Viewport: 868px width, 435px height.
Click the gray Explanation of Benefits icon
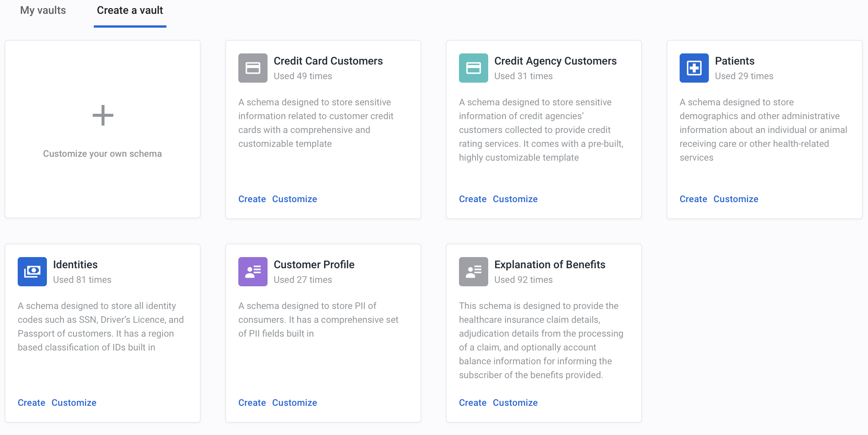point(473,272)
